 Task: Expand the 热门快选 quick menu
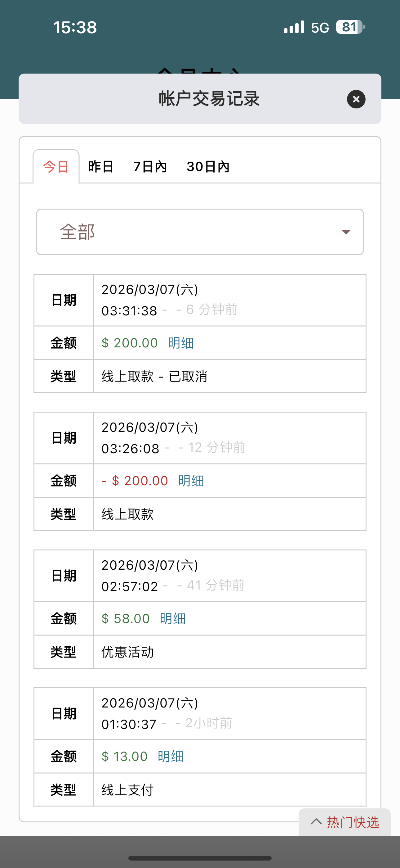coord(344,822)
